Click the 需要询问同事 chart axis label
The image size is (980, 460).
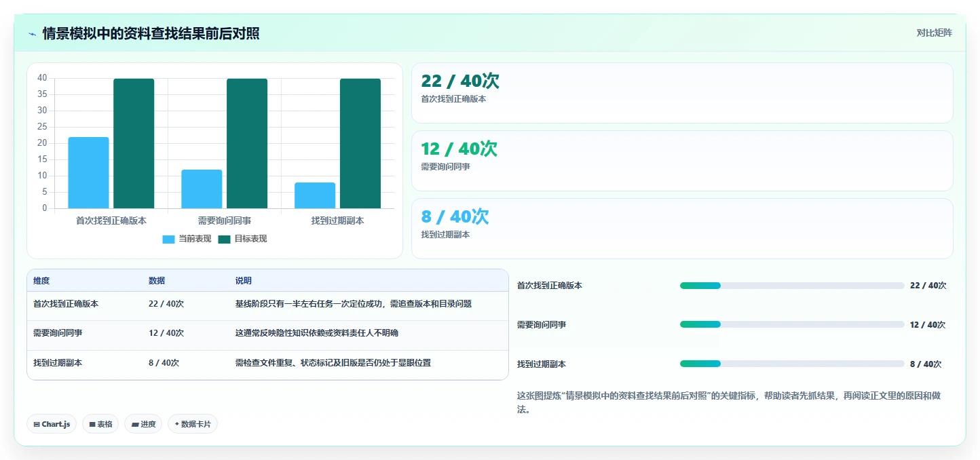[225, 221]
